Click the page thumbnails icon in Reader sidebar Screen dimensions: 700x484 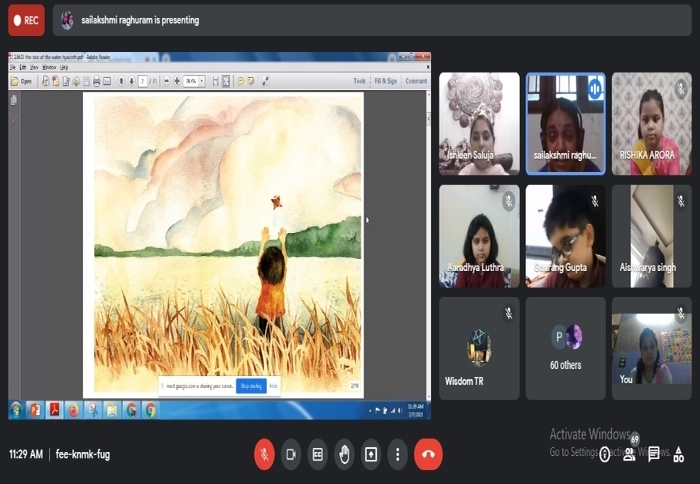point(14,100)
